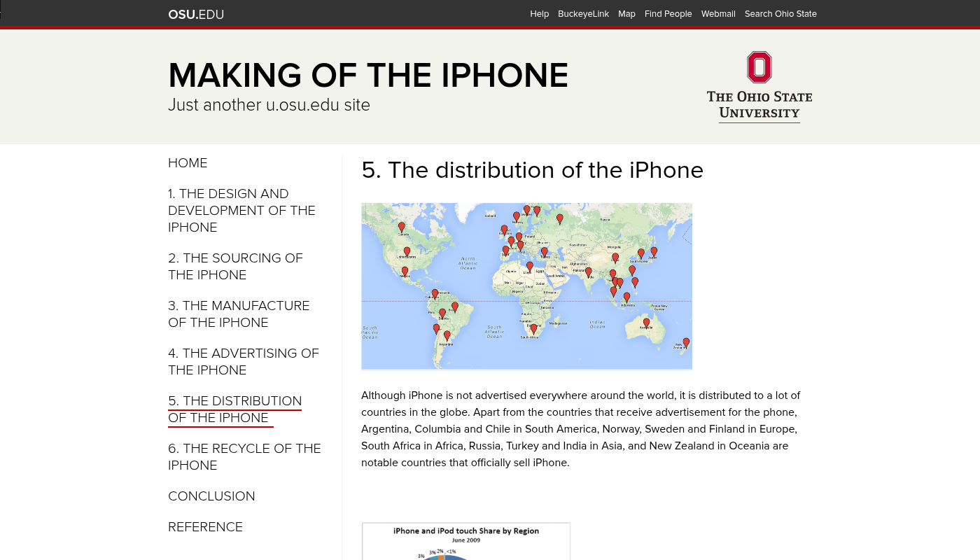The height and width of the screenshot is (560, 980).
Task: Click the world map distribution image
Action: coord(526,286)
